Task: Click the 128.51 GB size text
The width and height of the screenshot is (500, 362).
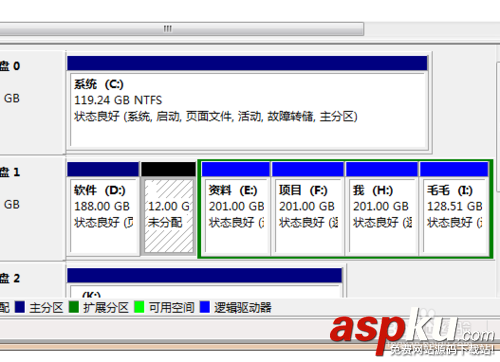Action: (455, 206)
